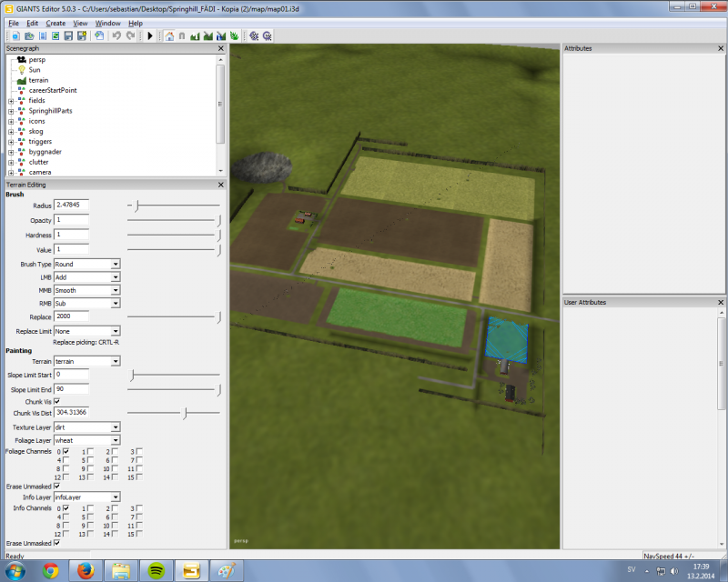The height and width of the screenshot is (582, 728).
Task: Click the Radius slider handle
Action: tap(137, 206)
